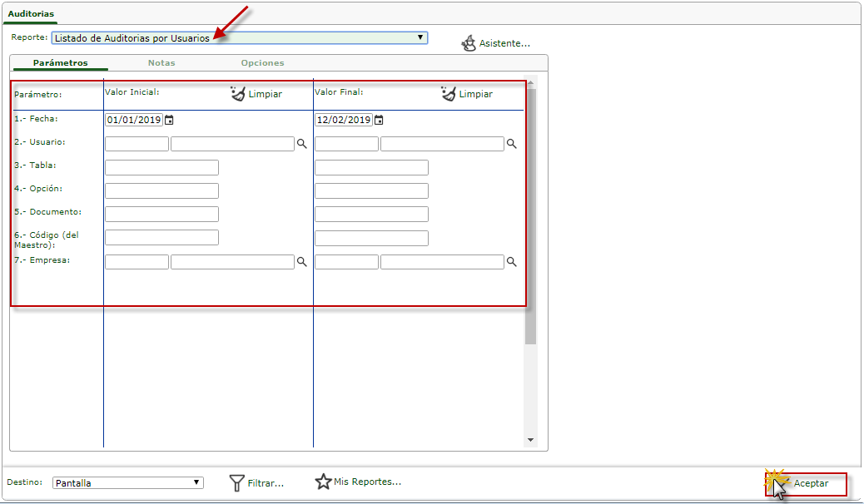864x504 pixels.
Task: Confirm with the Aceptar button
Action: point(806,483)
